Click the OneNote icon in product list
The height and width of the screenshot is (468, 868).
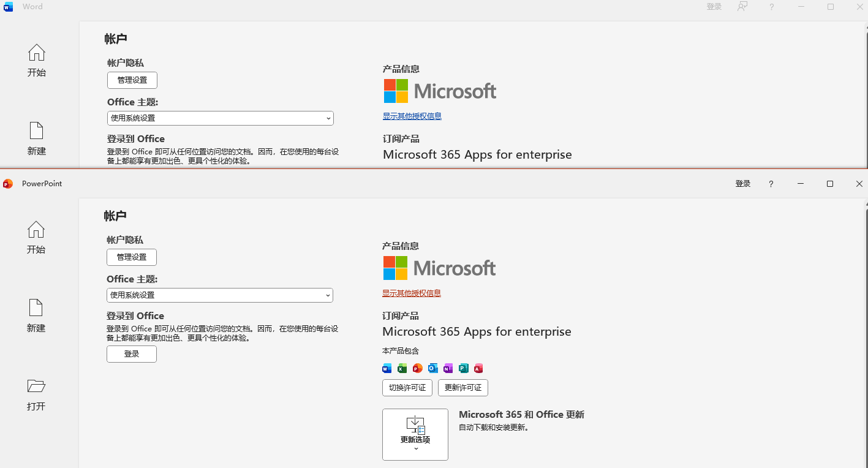pyautogui.click(x=448, y=368)
